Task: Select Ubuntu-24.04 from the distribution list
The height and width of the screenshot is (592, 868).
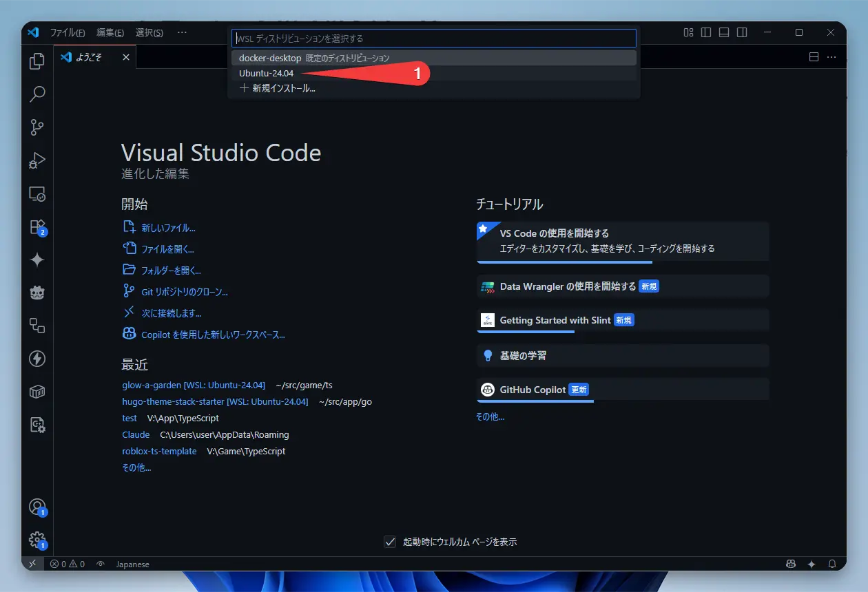Action: [267, 74]
